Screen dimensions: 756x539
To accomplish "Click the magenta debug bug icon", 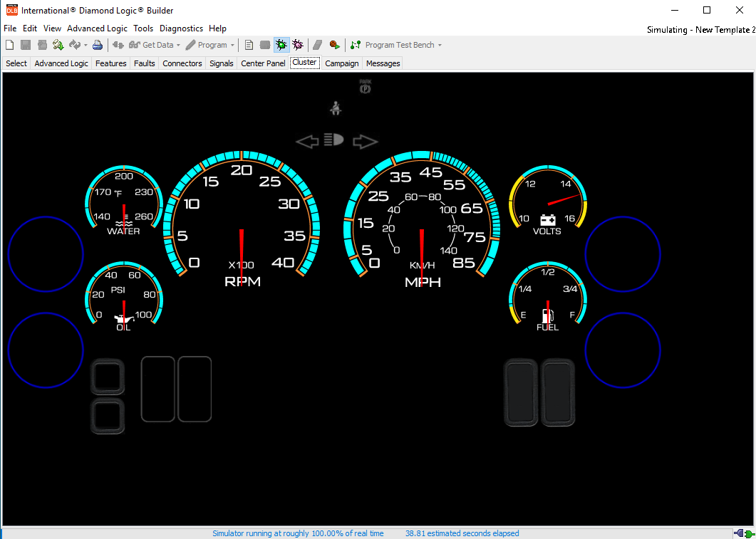I will coord(298,44).
